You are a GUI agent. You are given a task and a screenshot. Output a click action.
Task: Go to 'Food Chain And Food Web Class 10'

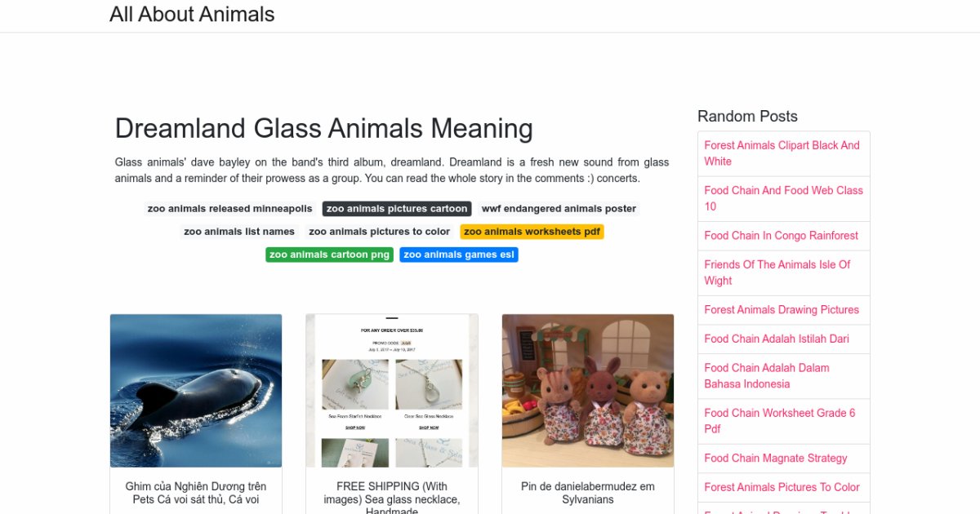(x=783, y=198)
